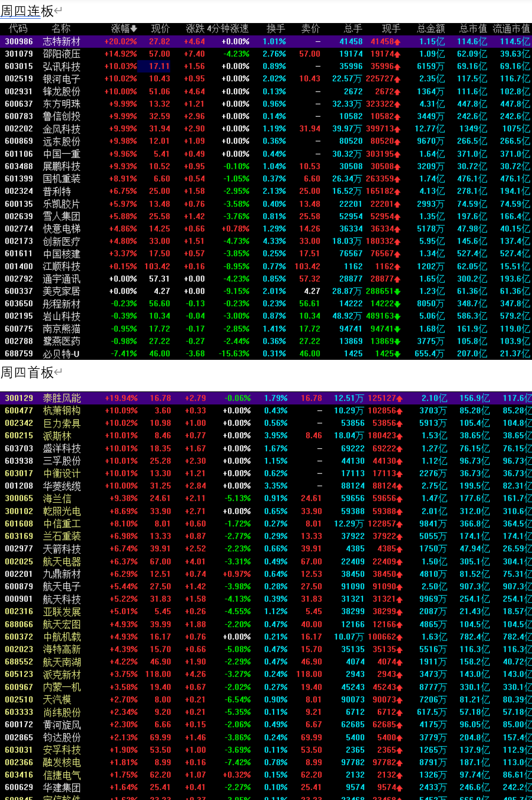Click red up arrow in 泰胜风能 row
Screen dimensions: 532x800
click(x=399, y=399)
